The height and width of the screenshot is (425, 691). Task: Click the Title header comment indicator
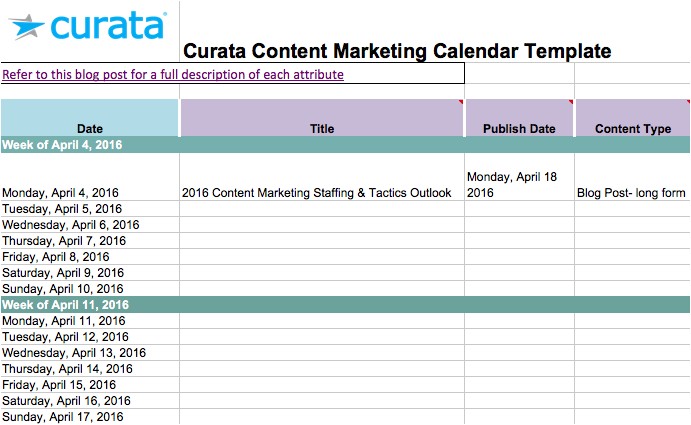pos(461,102)
